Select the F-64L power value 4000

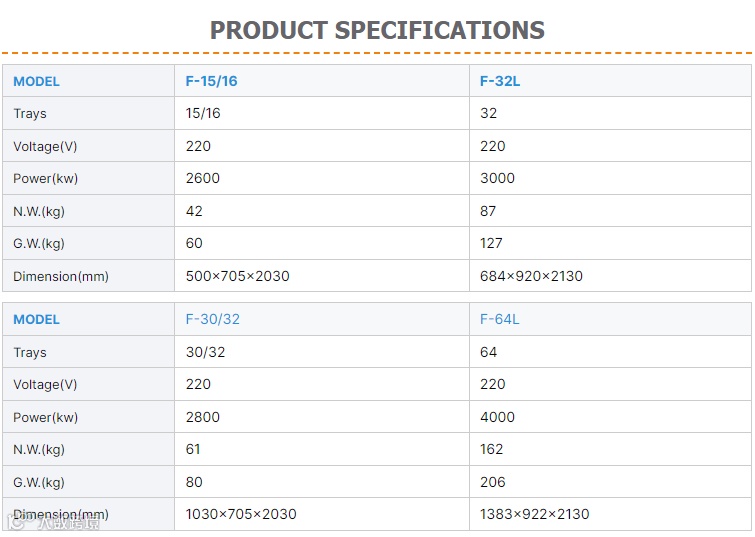(497, 417)
